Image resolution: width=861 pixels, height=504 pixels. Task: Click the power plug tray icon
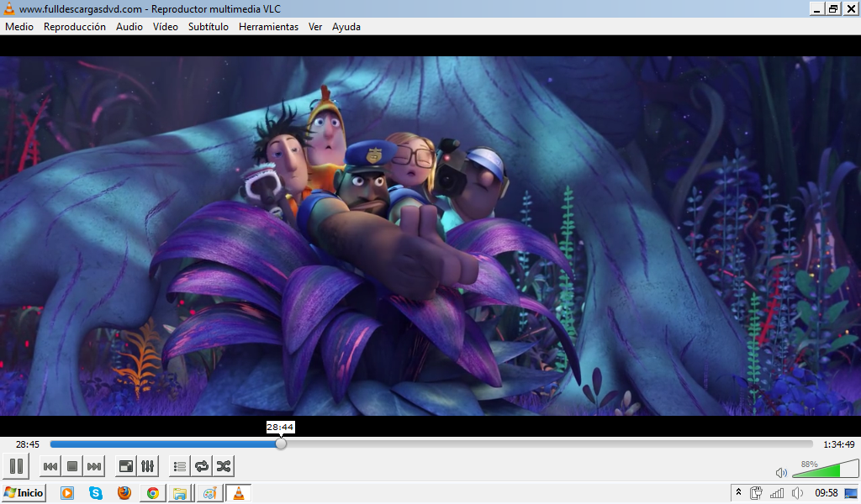point(756,493)
